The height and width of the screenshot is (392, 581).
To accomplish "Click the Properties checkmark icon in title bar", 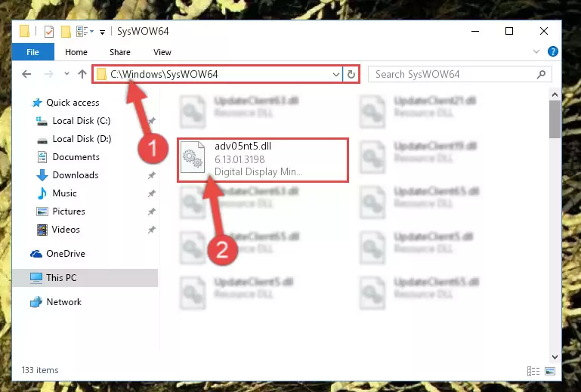I will [x=49, y=32].
